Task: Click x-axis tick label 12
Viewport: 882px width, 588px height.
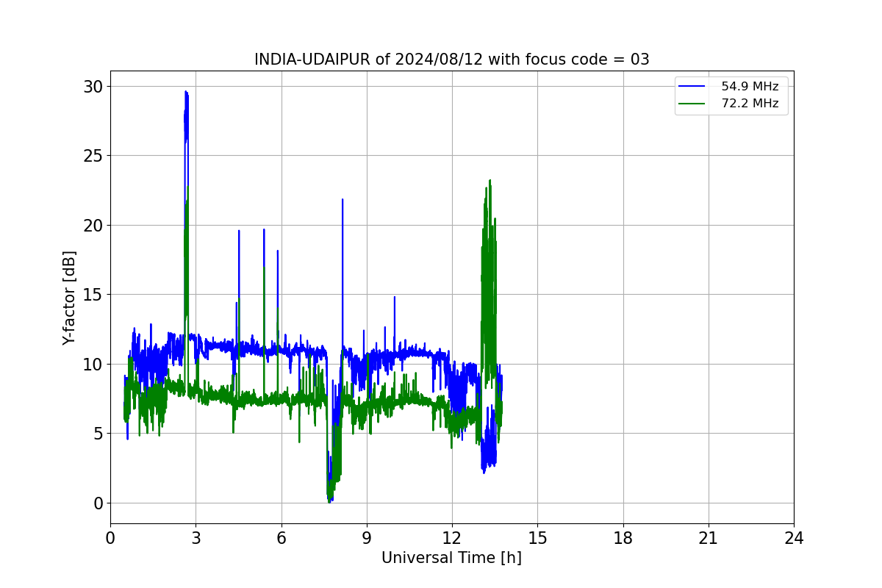Action: pyautogui.click(x=452, y=538)
